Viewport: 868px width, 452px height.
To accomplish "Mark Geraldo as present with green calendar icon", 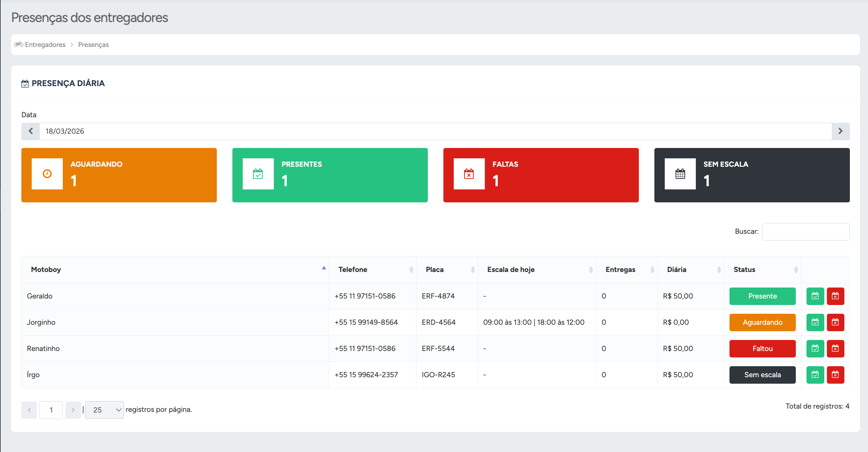I will coord(815,296).
